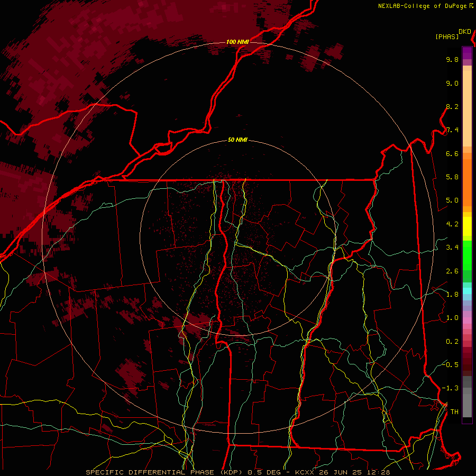Screen dimensions: 476x476
Task: Click the 26 JUN 25 12:28 timestamp
Action: [x=355, y=472]
